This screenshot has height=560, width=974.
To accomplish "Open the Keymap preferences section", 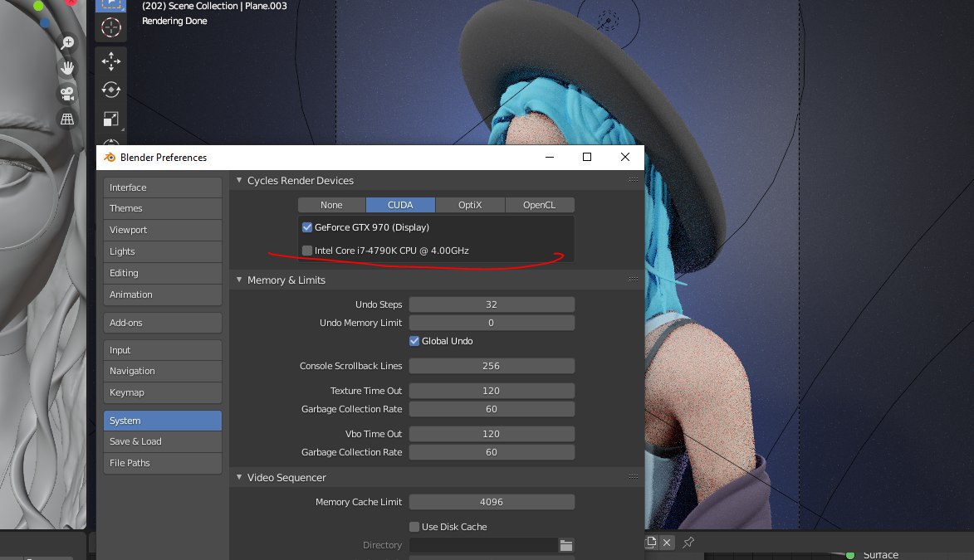I will coord(163,392).
